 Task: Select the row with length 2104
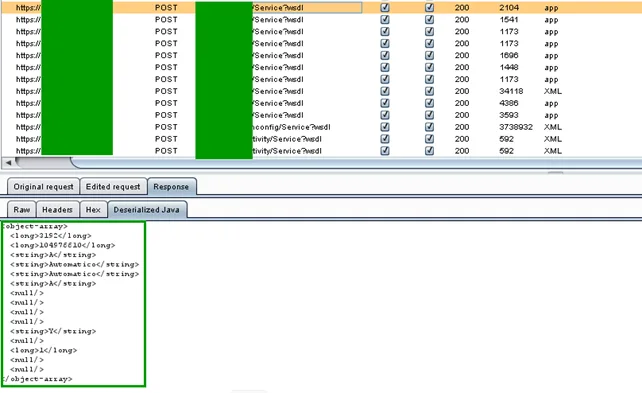(x=321, y=7)
